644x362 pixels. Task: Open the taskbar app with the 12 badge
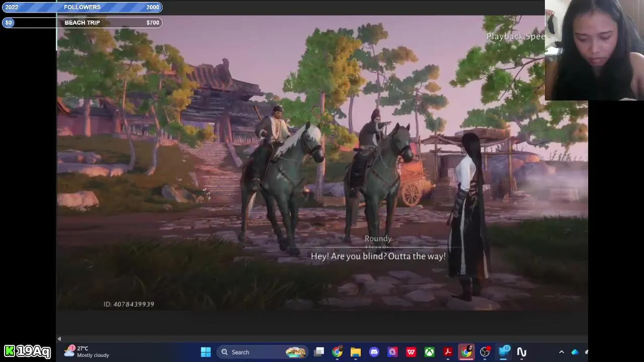(x=504, y=351)
